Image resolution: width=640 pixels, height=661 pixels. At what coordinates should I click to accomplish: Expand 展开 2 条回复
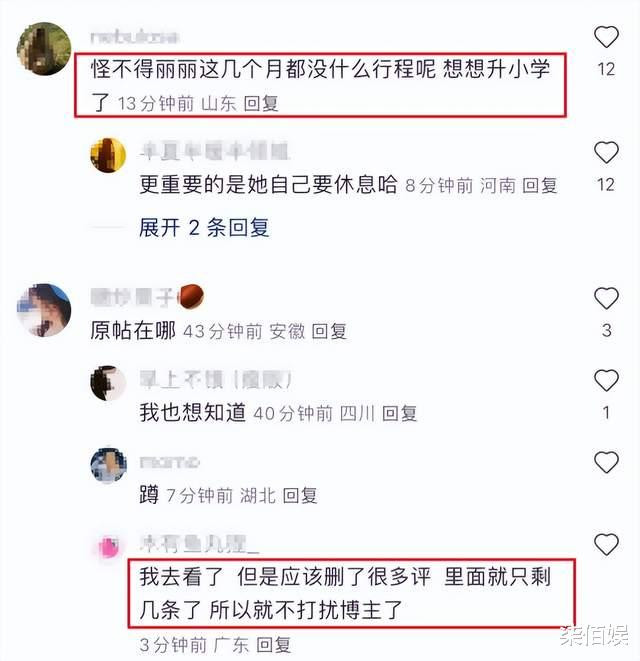[x=204, y=228]
